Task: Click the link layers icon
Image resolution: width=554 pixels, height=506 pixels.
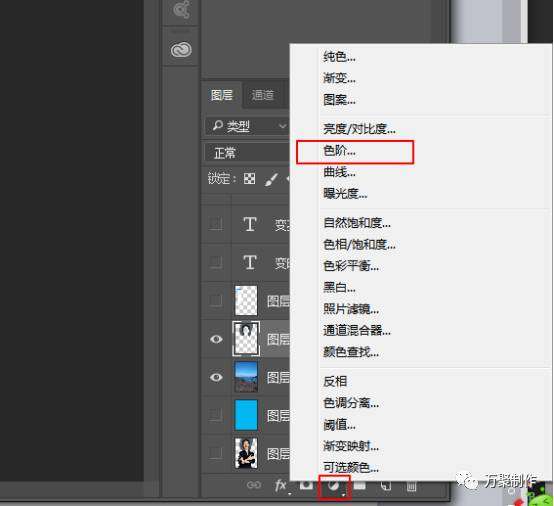Action: coord(254,485)
